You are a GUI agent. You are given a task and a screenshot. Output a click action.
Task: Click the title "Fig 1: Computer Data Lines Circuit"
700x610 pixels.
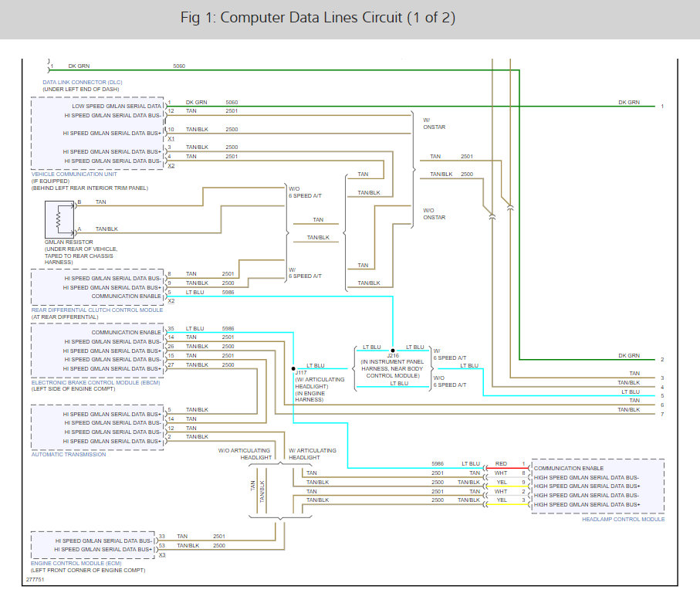point(317,18)
